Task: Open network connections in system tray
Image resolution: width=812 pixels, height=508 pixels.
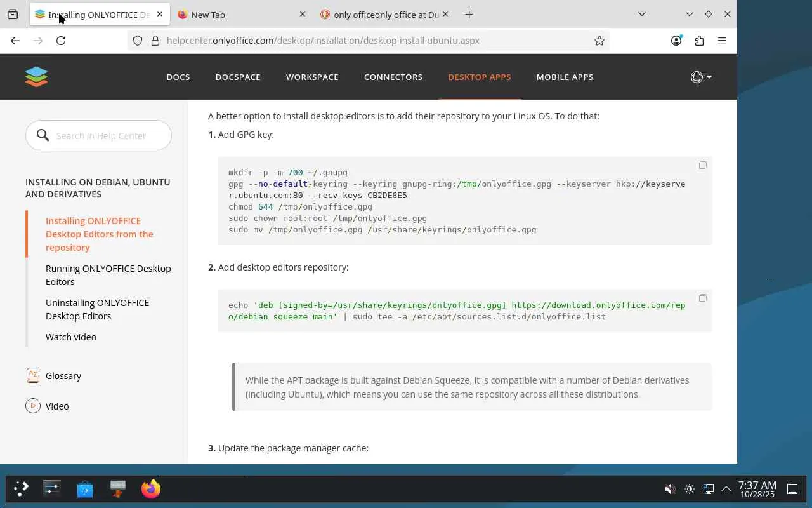Action: [708, 489]
